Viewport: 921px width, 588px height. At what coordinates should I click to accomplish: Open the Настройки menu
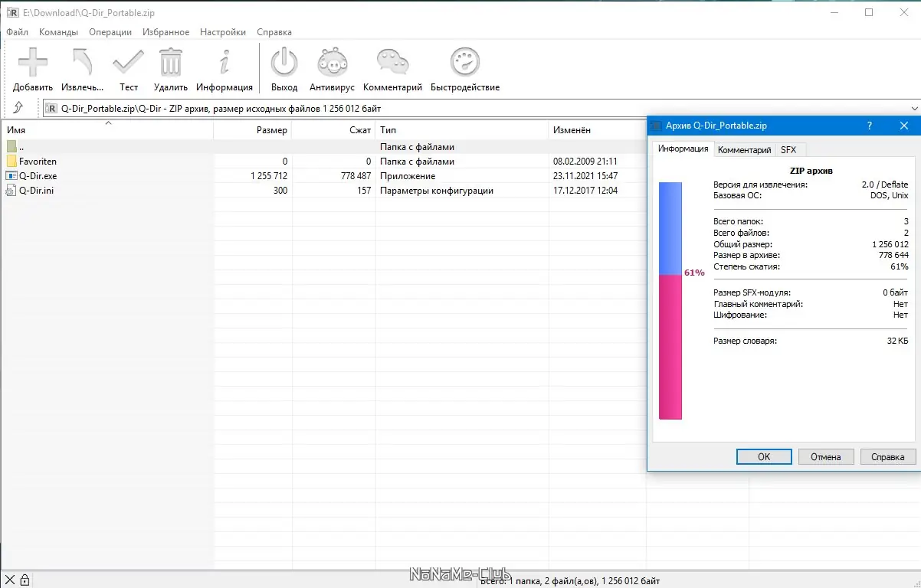coord(223,32)
